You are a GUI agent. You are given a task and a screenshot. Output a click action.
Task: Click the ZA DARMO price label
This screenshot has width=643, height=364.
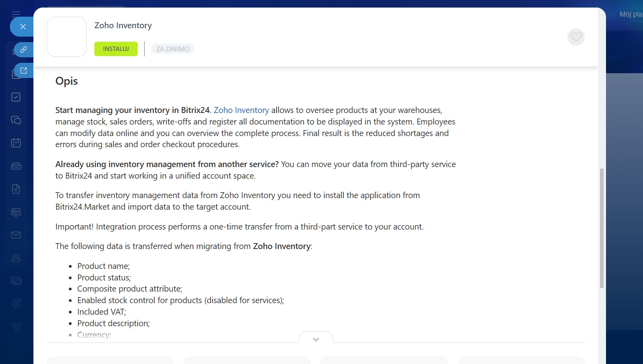[x=173, y=49]
